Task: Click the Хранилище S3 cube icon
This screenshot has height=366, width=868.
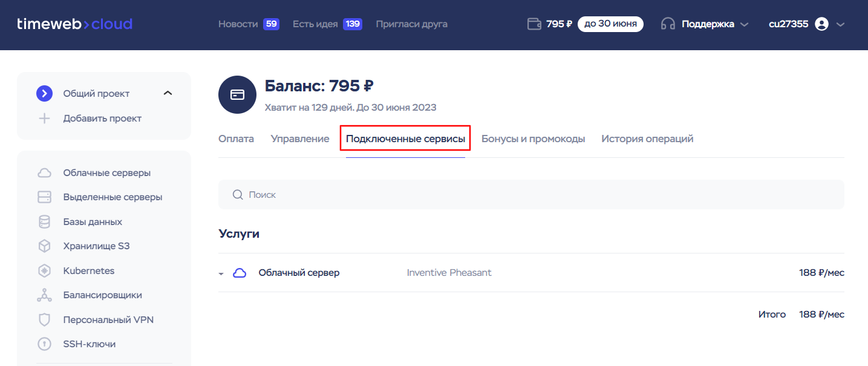Action: pos(44,246)
